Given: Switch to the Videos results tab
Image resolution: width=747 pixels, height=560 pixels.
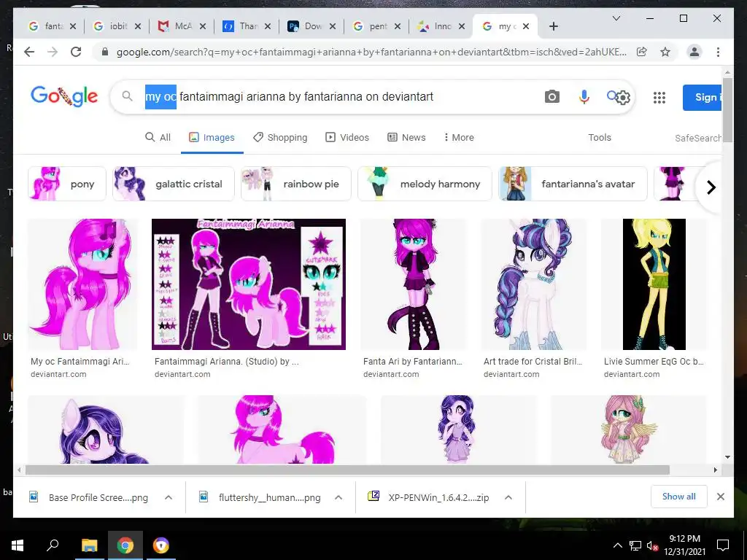Looking at the screenshot, I should pos(347,137).
